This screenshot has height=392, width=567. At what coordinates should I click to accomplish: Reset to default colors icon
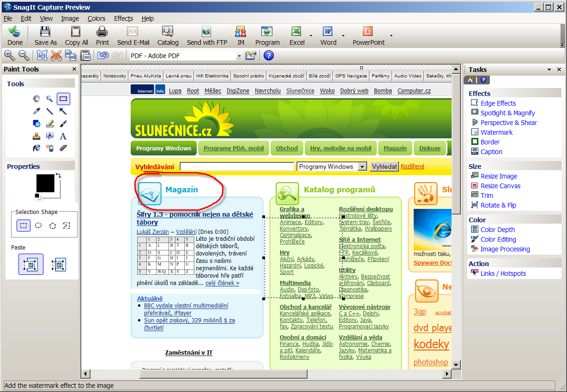39,196
